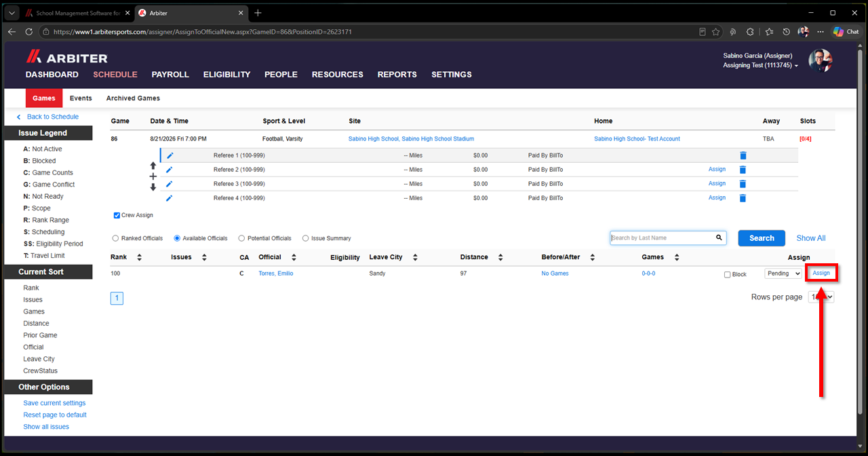Click the blue Search button
This screenshot has height=456, width=868.
pyautogui.click(x=762, y=238)
